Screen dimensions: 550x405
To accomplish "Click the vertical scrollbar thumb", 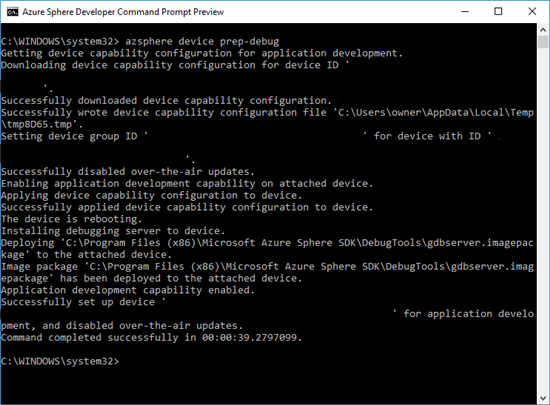I will (543, 42).
